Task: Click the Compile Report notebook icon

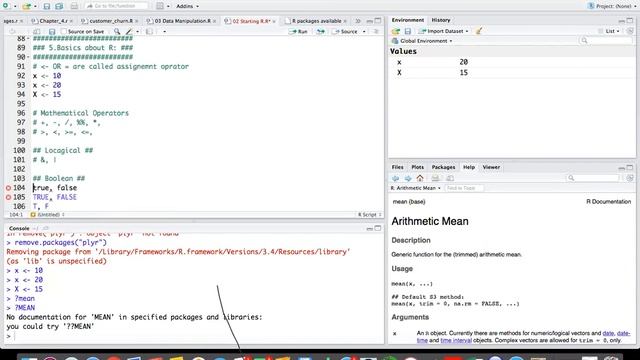Action: 149,31
